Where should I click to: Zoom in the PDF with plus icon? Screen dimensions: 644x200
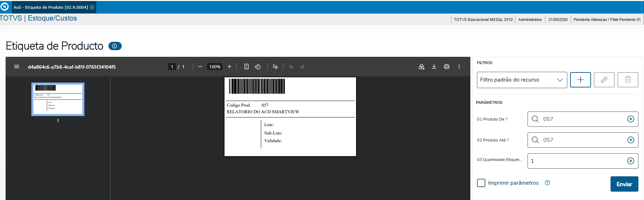(229, 67)
